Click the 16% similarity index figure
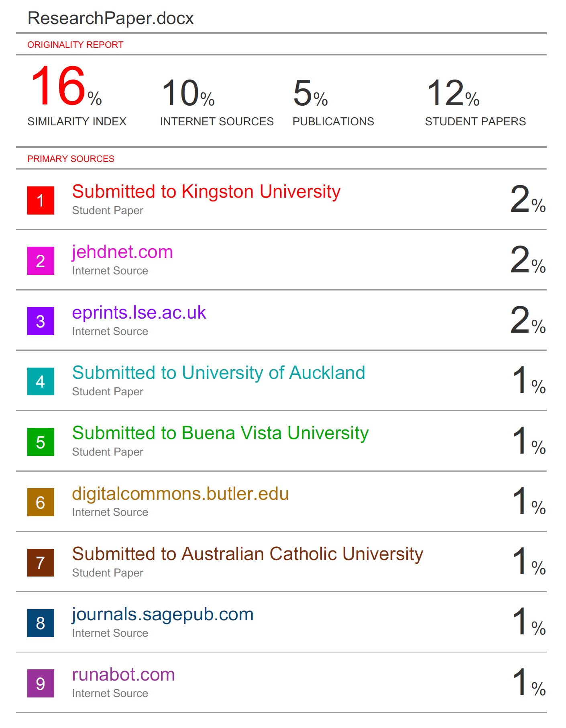566x728 pixels. click(x=66, y=86)
